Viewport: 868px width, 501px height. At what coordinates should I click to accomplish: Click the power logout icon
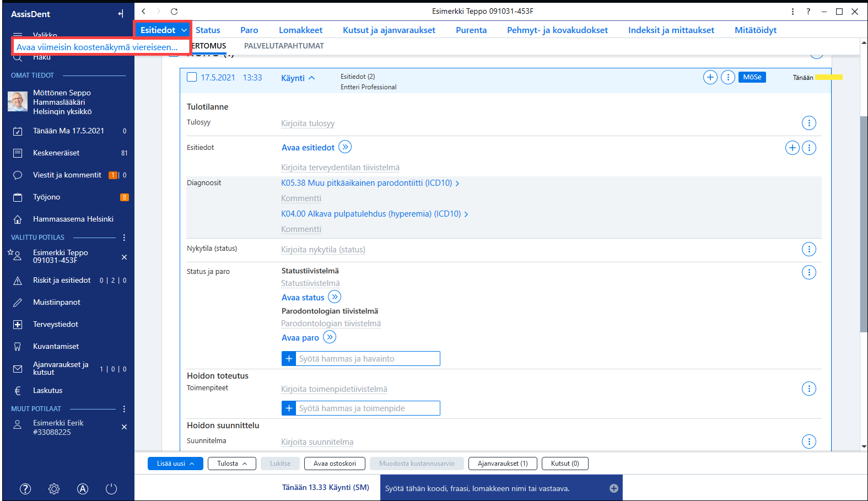111,489
